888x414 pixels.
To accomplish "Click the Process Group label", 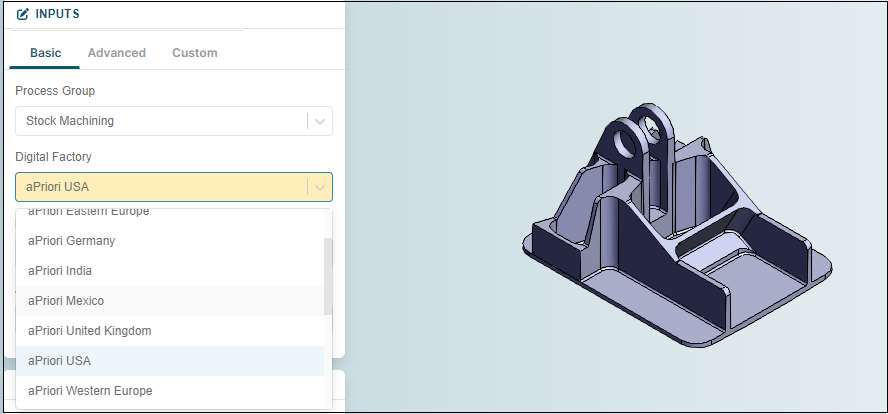I will (x=55, y=91).
